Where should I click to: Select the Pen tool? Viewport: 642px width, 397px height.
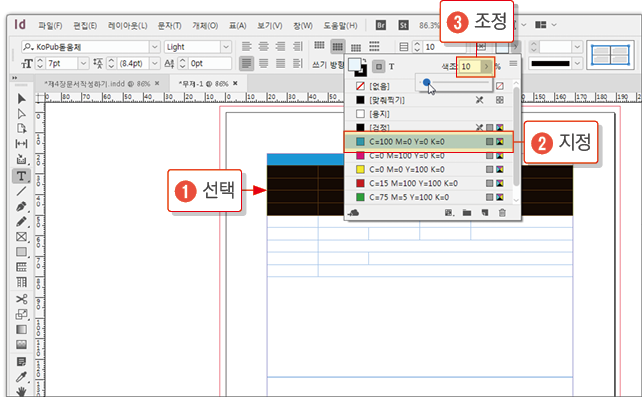pyautogui.click(x=21, y=206)
